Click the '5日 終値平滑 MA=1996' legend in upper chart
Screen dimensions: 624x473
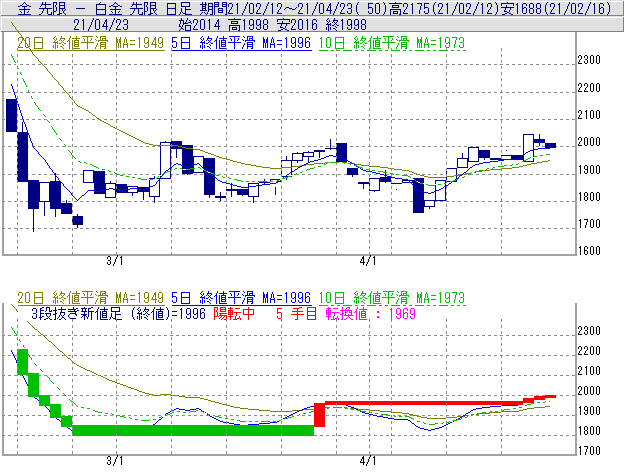point(241,43)
